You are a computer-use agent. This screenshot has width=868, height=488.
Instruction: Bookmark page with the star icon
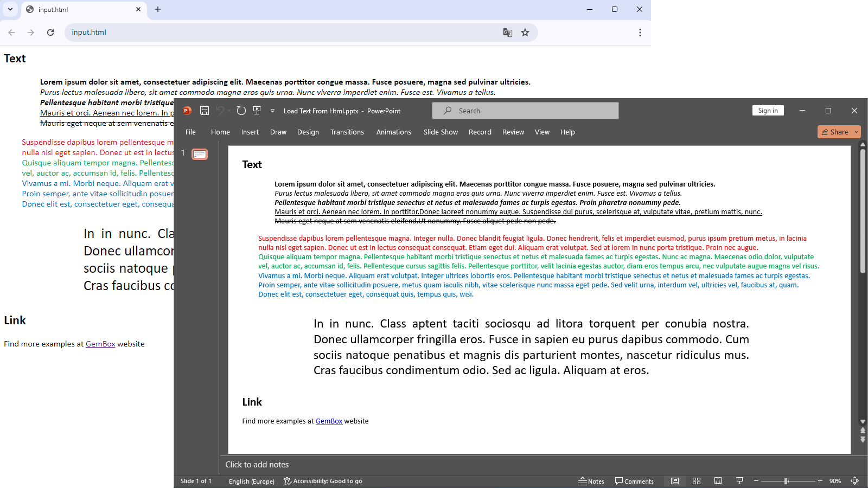coord(525,33)
